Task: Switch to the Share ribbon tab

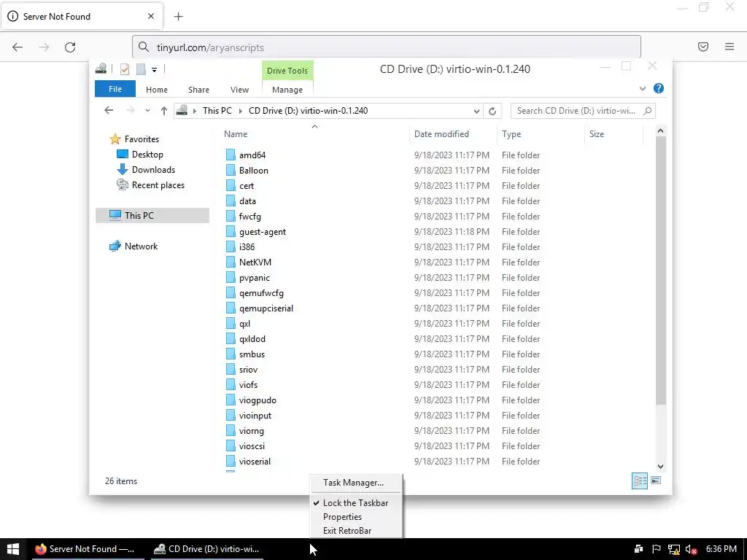Action: [x=198, y=90]
